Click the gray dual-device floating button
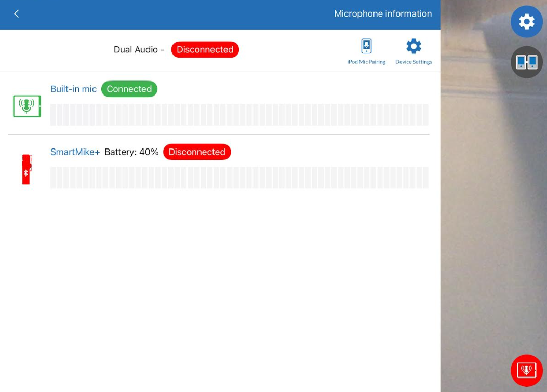Image resolution: width=547 pixels, height=392 pixels. click(x=526, y=62)
